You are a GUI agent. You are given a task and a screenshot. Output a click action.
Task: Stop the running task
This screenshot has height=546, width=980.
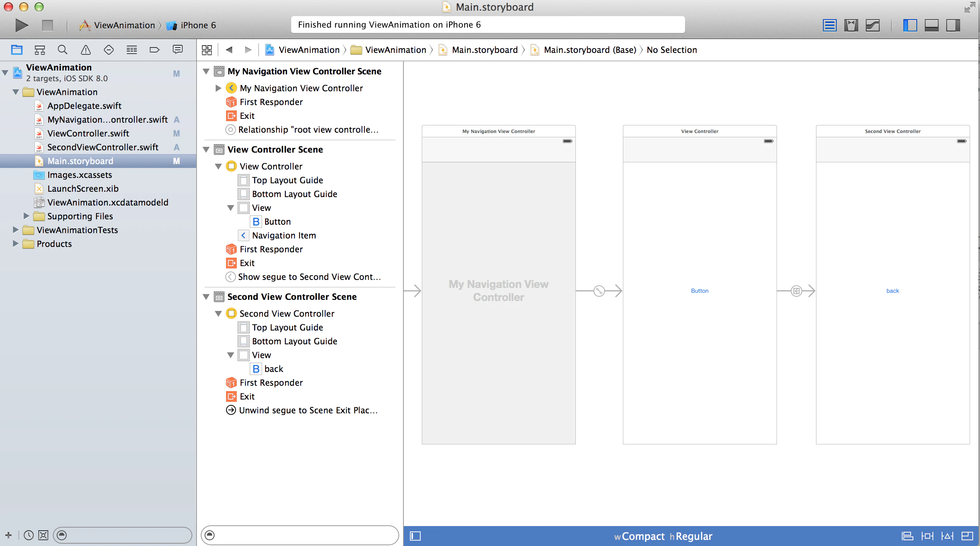point(48,25)
